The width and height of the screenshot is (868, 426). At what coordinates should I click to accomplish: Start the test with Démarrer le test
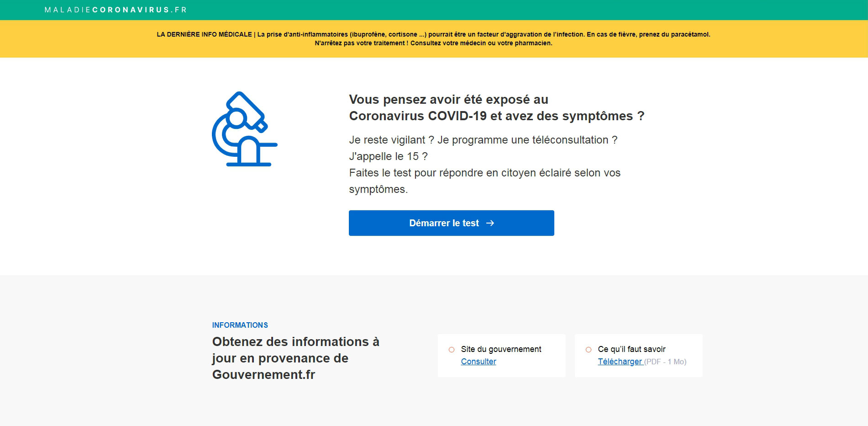443,223
